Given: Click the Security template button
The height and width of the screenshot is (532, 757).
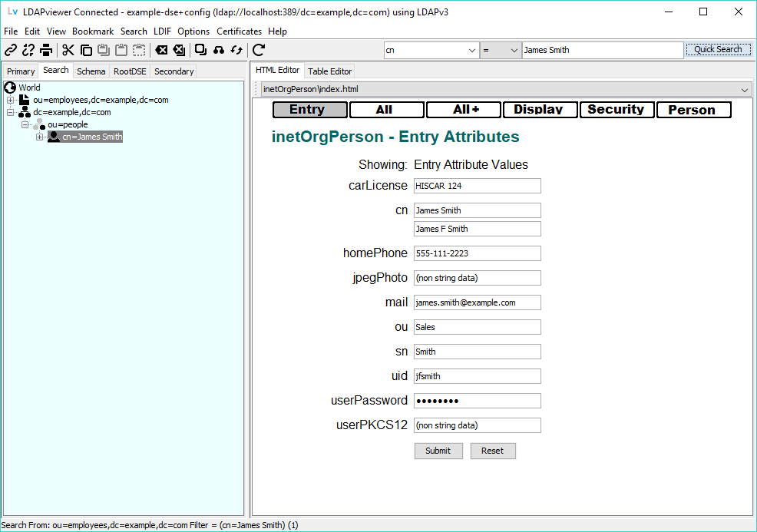Looking at the screenshot, I should [x=616, y=109].
